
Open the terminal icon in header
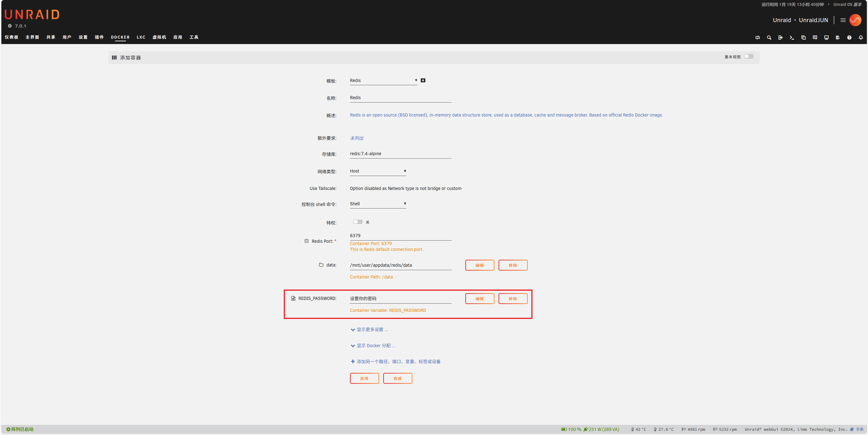point(792,37)
